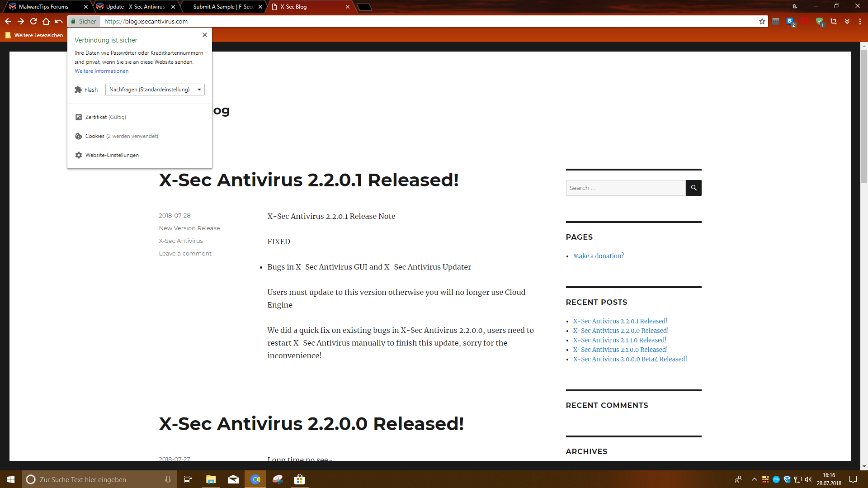Screen dimensions: 868x488
Task: Open Chrome browser taskbar icon
Action: click(255, 479)
